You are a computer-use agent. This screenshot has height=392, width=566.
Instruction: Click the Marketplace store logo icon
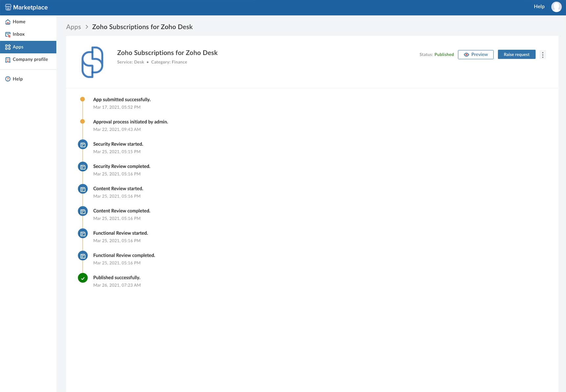[x=8, y=7]
